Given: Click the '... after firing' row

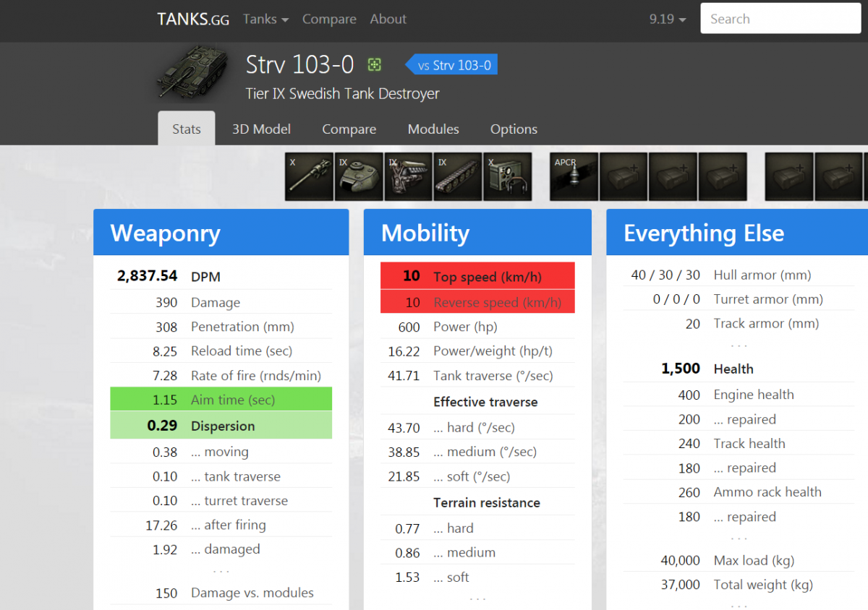Looking at the screenshot, I should [221, 525].
